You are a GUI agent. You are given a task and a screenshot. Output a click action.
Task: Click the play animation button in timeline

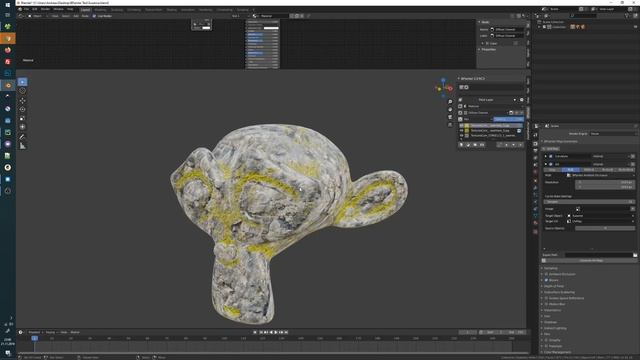coord(276,333)
